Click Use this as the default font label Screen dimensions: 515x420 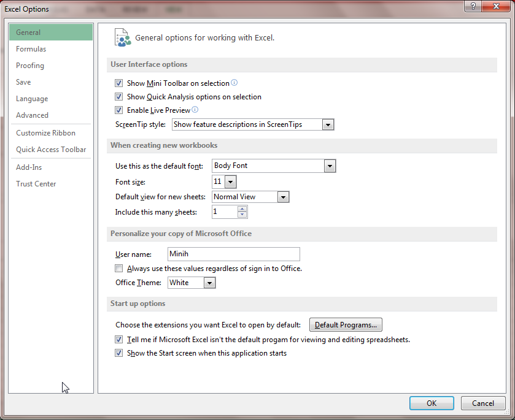pos(160,166)
